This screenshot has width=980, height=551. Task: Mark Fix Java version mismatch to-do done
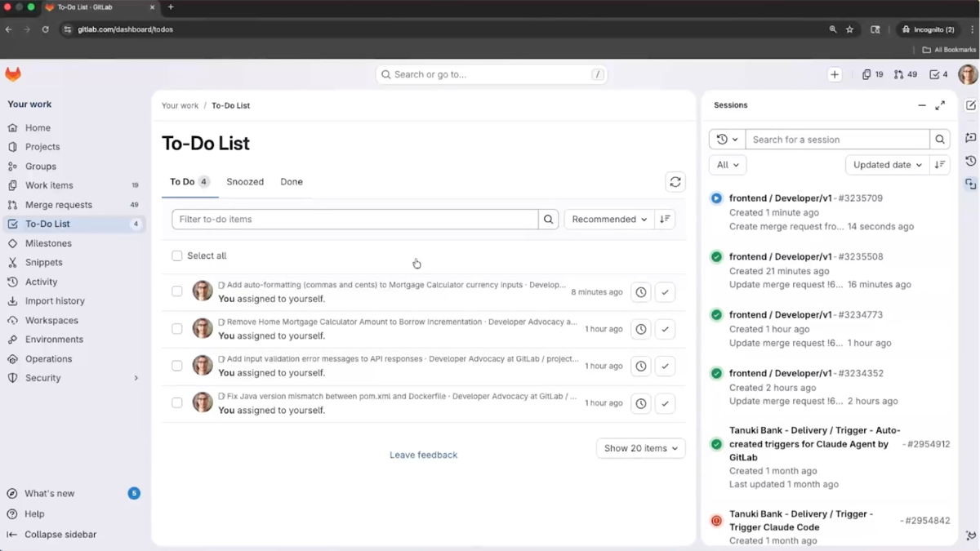coord(665,403)
